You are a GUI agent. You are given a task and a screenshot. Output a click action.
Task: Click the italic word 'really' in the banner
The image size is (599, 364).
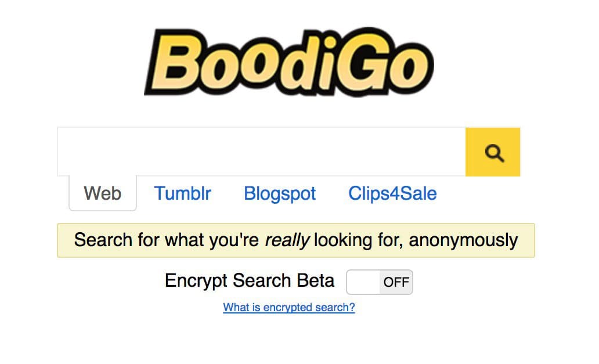pos(287,240)
